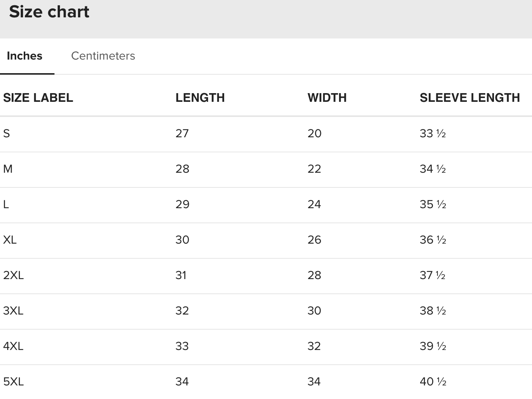
Task: Select the 5XL size row label
Action: (13, 382)
